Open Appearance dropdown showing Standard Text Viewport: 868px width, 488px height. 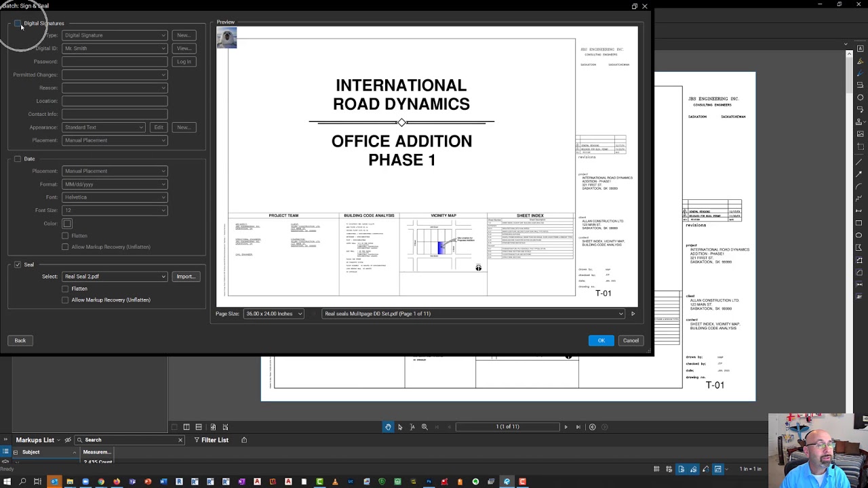(x=104, y=127)
